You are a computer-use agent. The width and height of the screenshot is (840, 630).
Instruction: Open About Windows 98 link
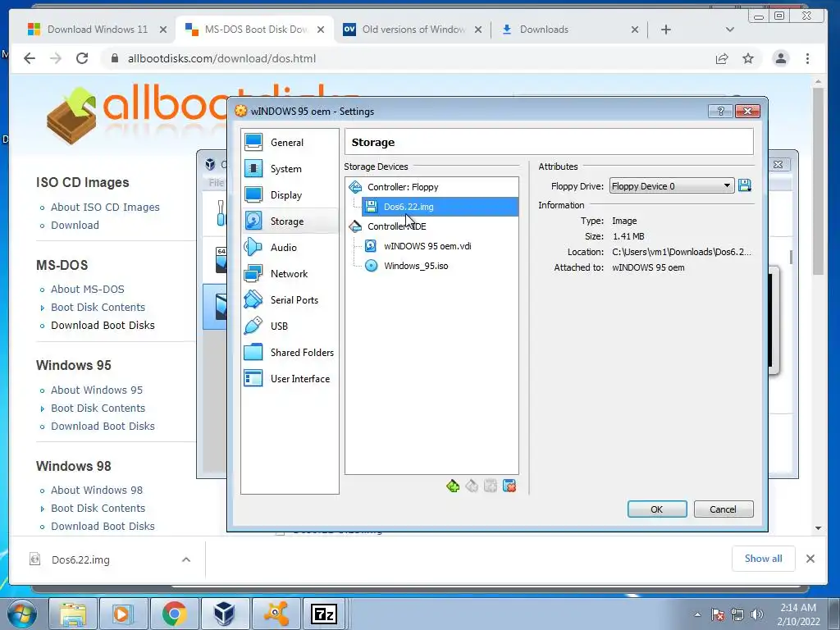pyautogui.click(x=97, y=491)
